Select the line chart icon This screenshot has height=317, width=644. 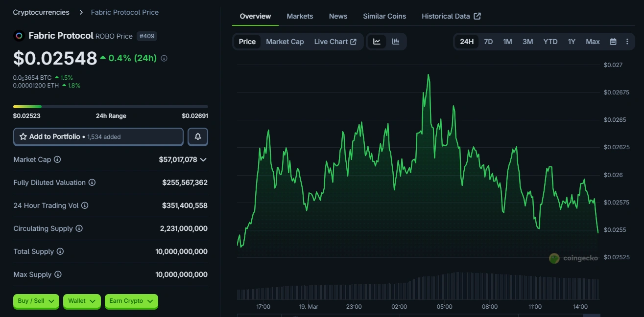(377, 42)
